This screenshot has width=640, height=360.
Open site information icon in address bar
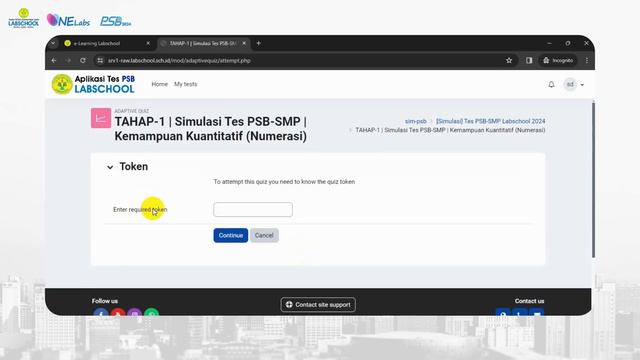tap(100, 60)
